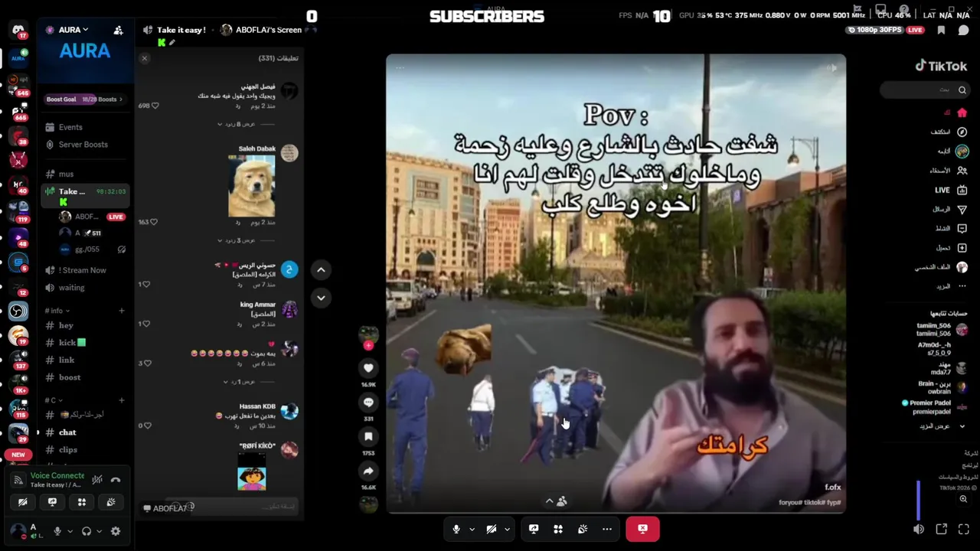The width and height of the screenshot is (980, 551).
Task: Open Discord direct messages home icon
Action: coord(18,30)
